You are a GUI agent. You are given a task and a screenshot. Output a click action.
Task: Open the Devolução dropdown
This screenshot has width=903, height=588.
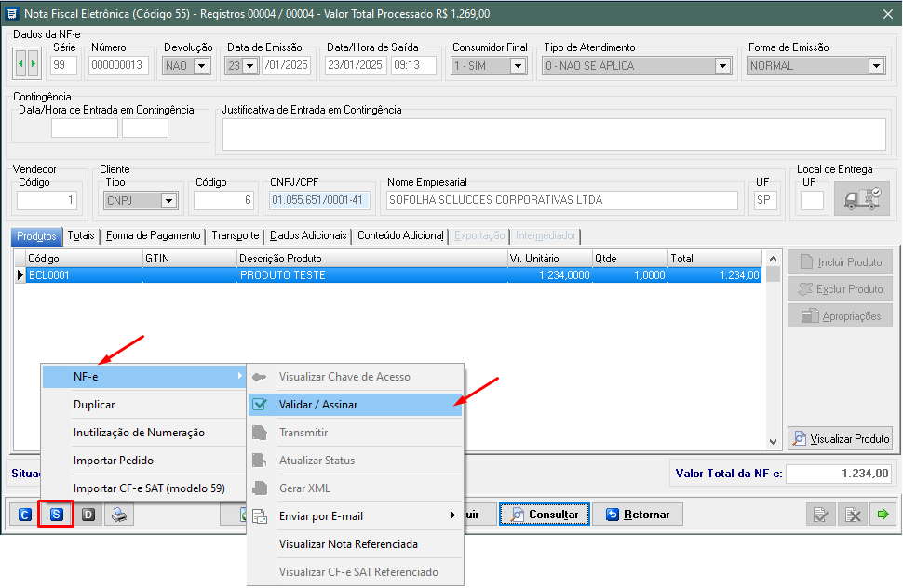[x=201, y=66]
